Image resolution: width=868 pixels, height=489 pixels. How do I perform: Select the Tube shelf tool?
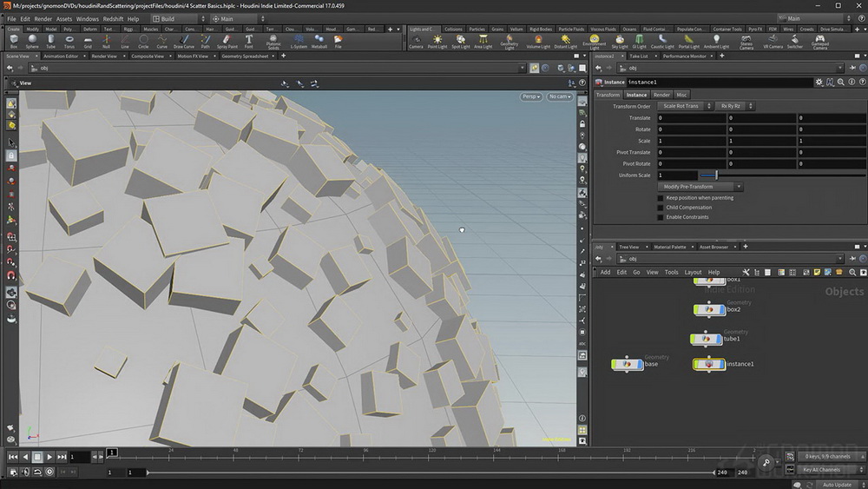51,42
